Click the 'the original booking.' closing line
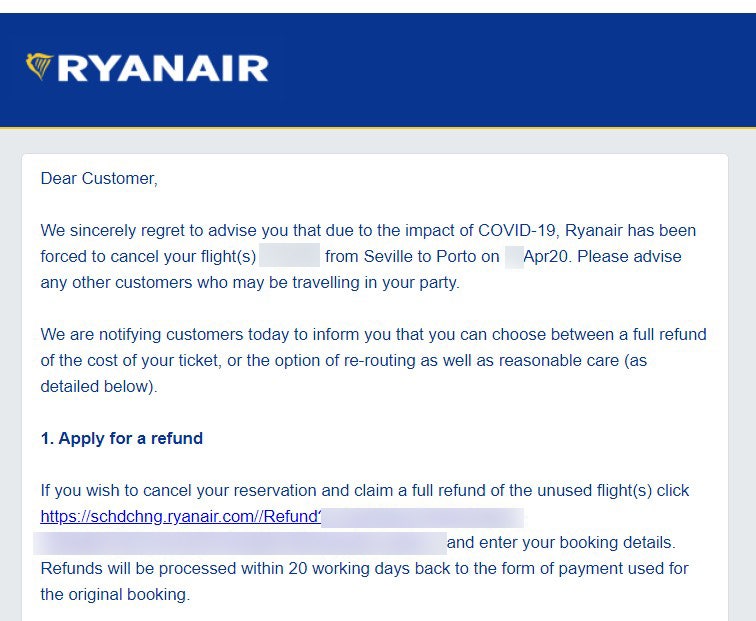 click(115, 594)
